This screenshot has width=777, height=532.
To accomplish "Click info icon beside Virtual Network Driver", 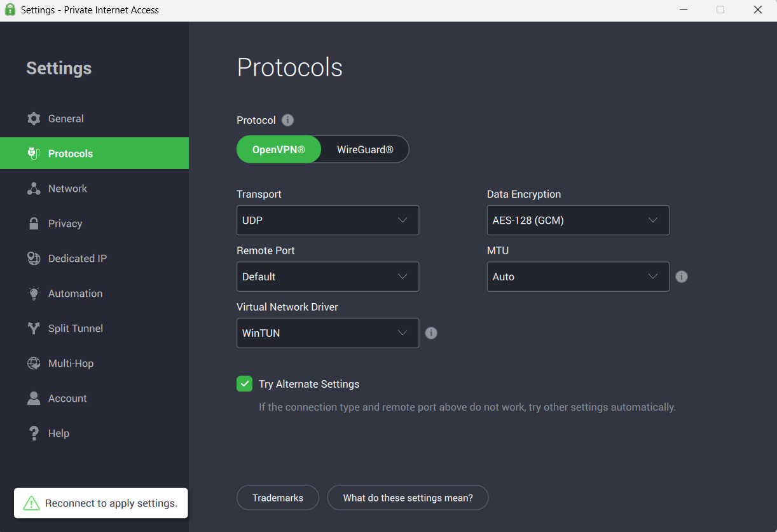I will 431,333.
